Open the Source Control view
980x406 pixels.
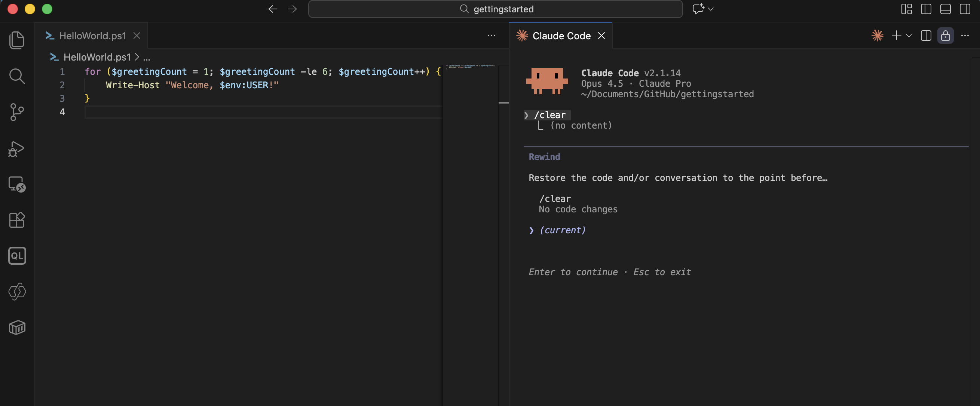coord(17,112)
